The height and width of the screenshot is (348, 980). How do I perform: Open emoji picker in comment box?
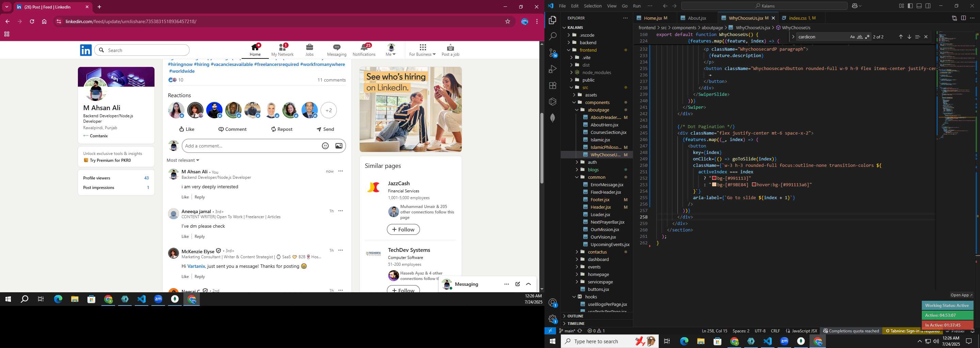[325, 146]
